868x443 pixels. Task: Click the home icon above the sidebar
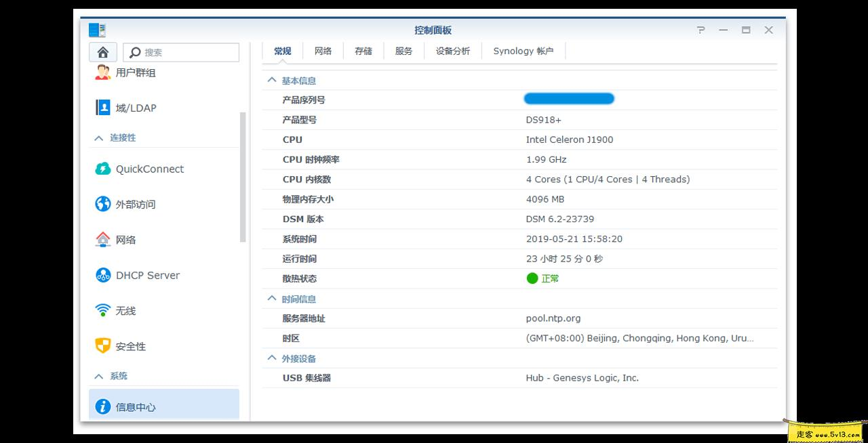point(102,51)
